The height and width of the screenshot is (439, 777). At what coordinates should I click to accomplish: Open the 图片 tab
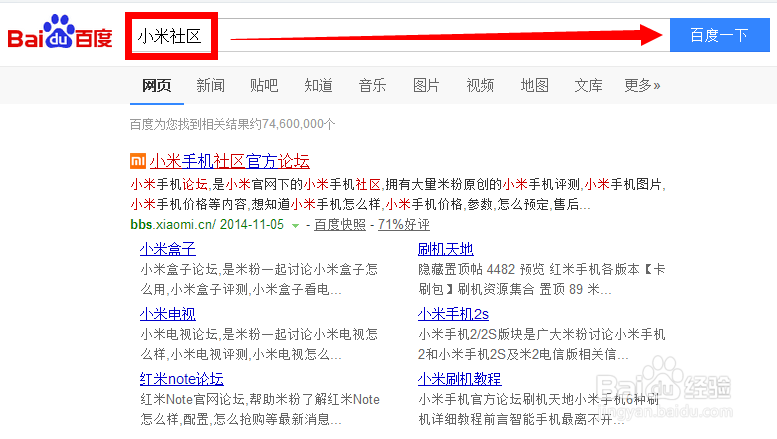click(426, 85)
